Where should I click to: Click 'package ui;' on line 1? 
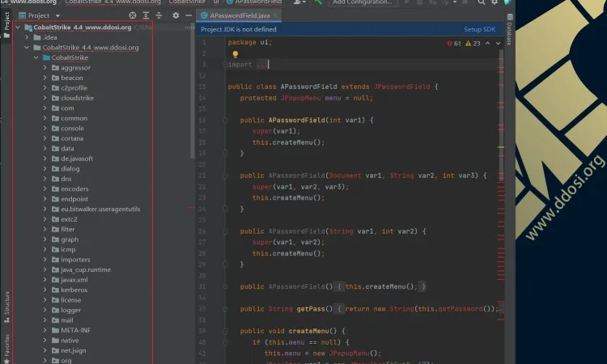(250, 42)
